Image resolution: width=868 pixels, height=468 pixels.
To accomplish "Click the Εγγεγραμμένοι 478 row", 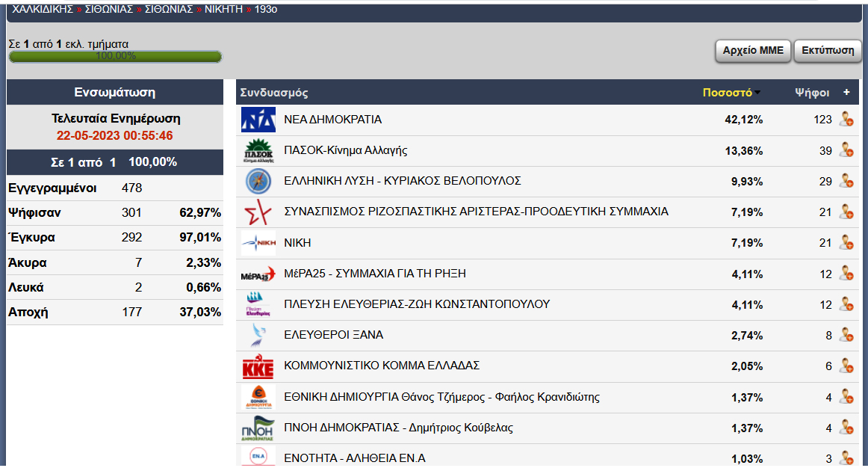I will tap(114, 188).
